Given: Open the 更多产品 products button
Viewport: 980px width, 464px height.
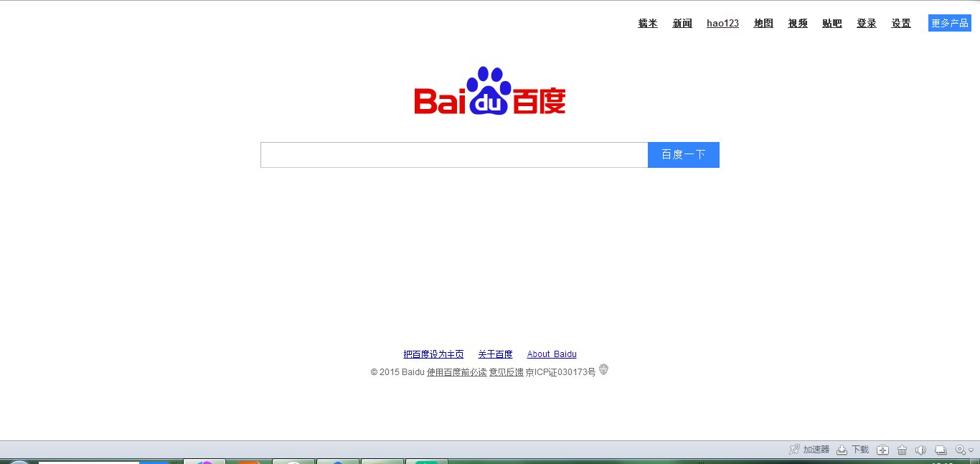Looking at the screenshot, I should [948, 22].
